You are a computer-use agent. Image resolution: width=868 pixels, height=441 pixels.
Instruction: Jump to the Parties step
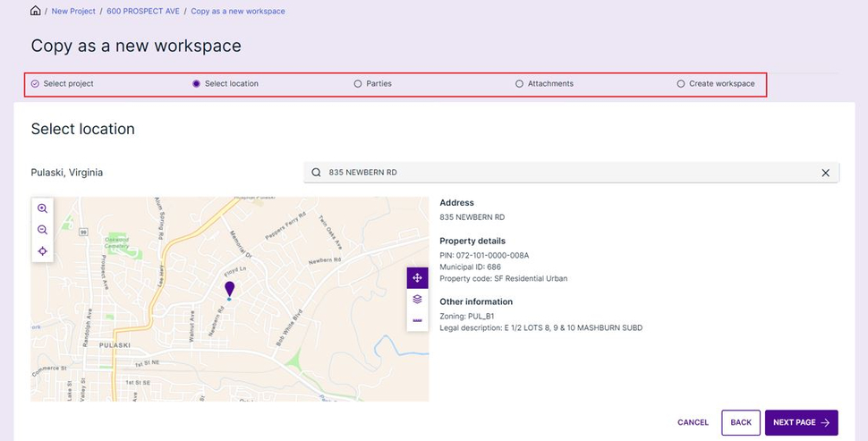point(373,83)
